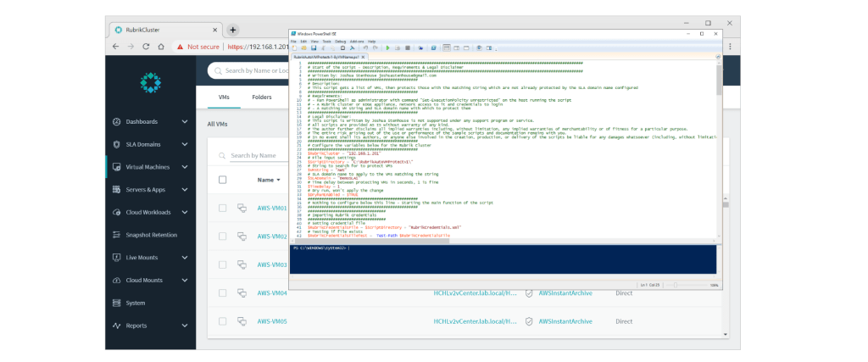Expand the Servers & Apps chevron
Viewport: 868px width, 362px height.
click(185, 190)
